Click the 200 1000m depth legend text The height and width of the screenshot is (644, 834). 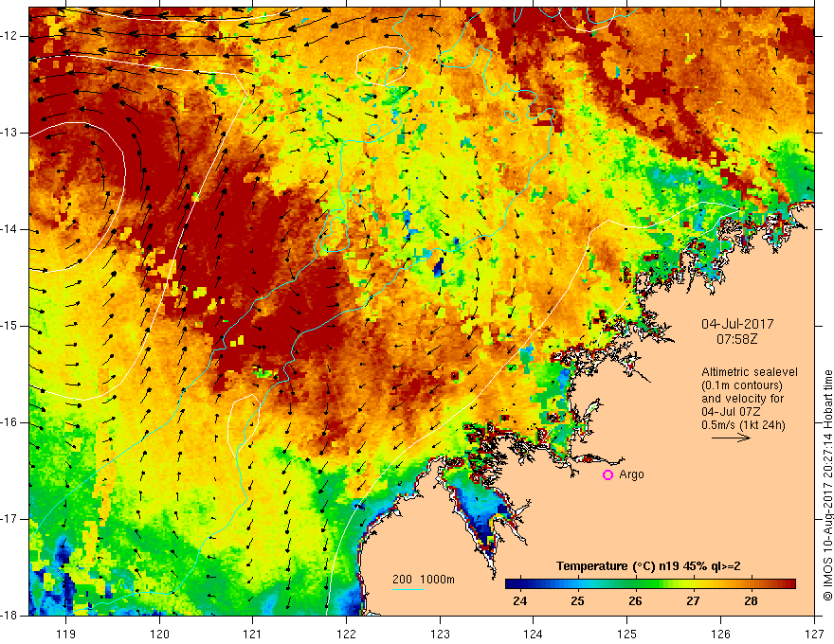coord(424,580)
